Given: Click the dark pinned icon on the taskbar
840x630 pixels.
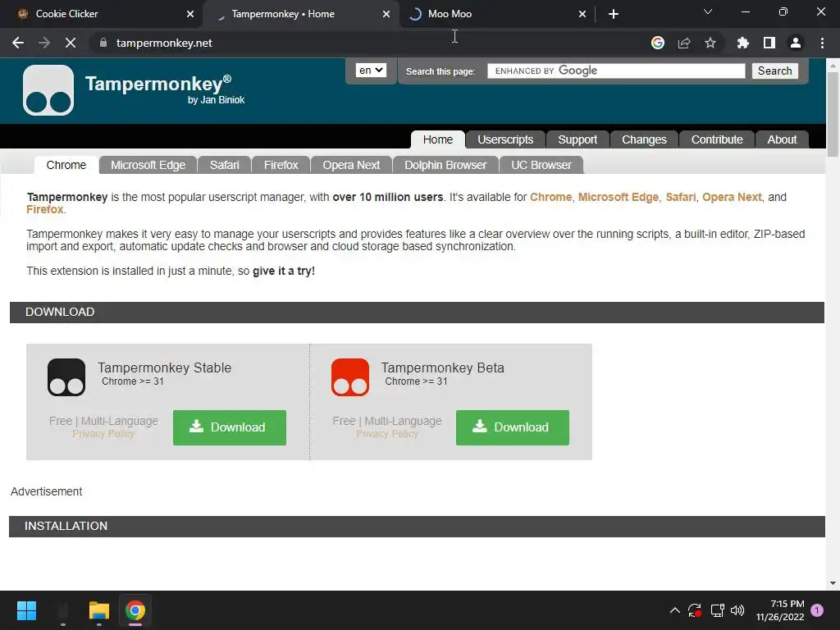Looking at the screenshot, I should click(x=63, y=610).
